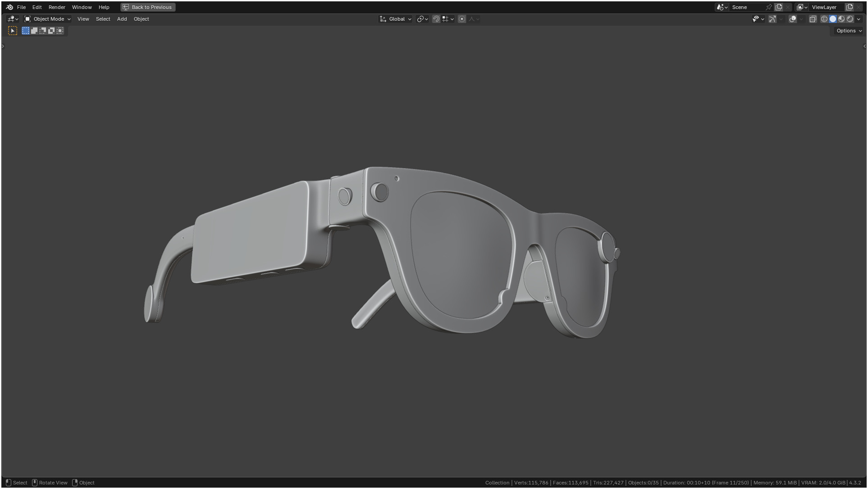Open the Edit menu
Viewport: 868px width, 489px height.
click(37, 7)
